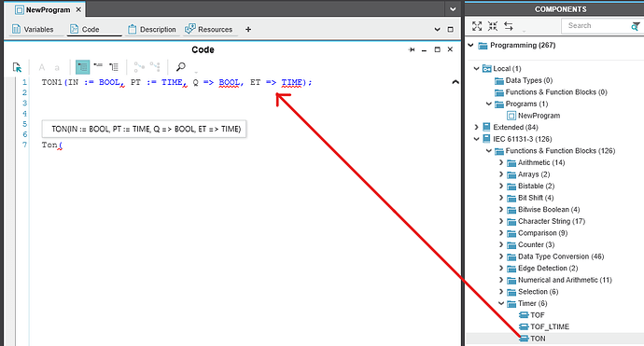Collapse all nodes in Components panel
Viewport: 644px width, 346px height.
(493, 26)
